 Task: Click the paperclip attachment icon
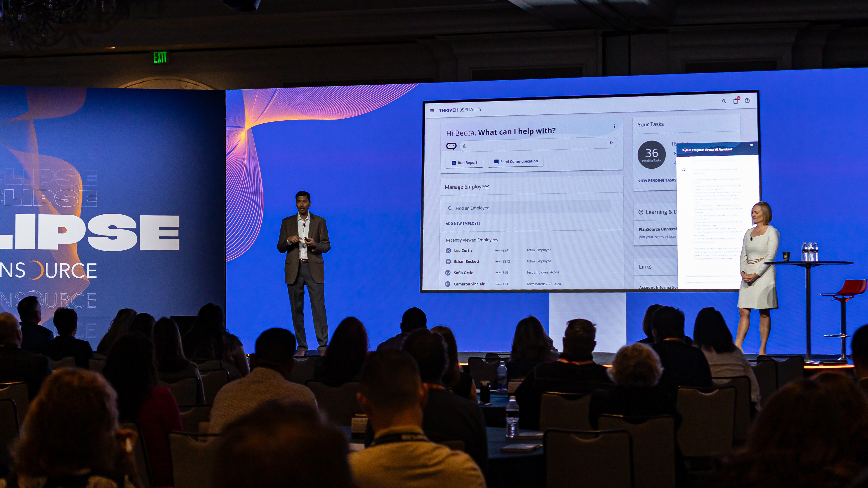pyautogui.click(x=464, y=146)
